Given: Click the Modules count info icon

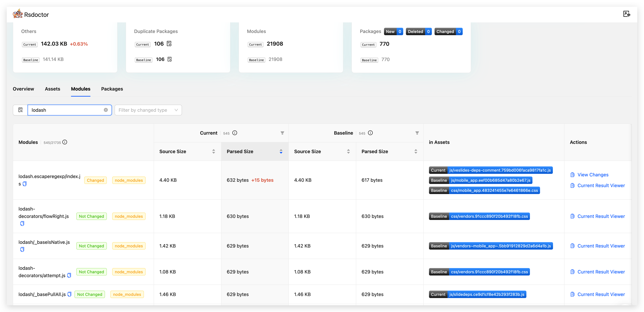Looking at the screenshot, I should click(65, 142).
